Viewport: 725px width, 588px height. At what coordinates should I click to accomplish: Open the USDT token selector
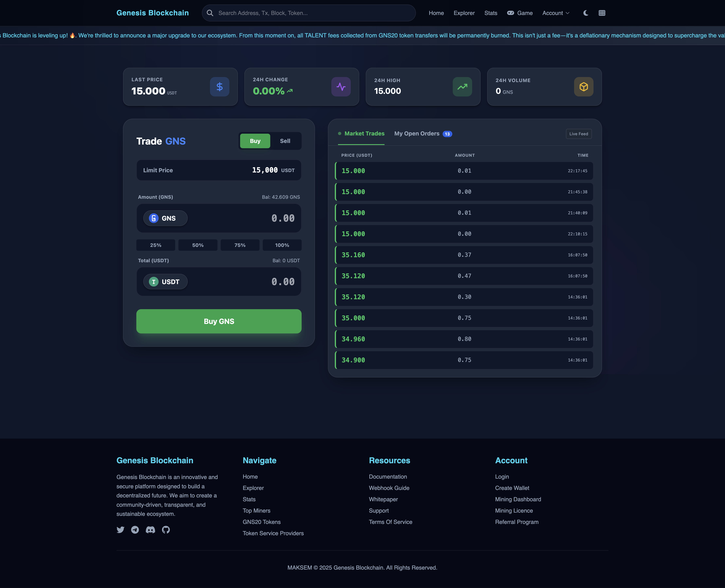(x=165, y=282)
